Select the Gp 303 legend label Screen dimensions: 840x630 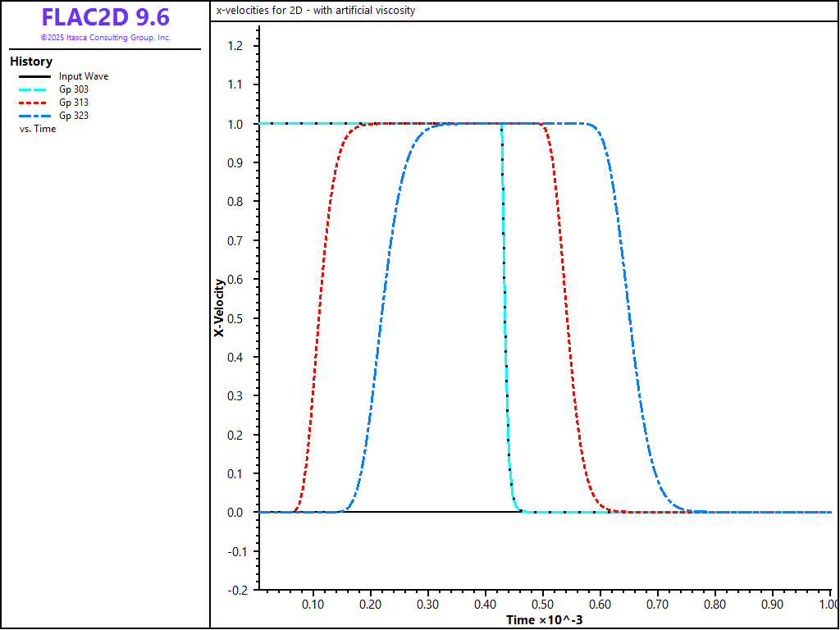[74, 89]
